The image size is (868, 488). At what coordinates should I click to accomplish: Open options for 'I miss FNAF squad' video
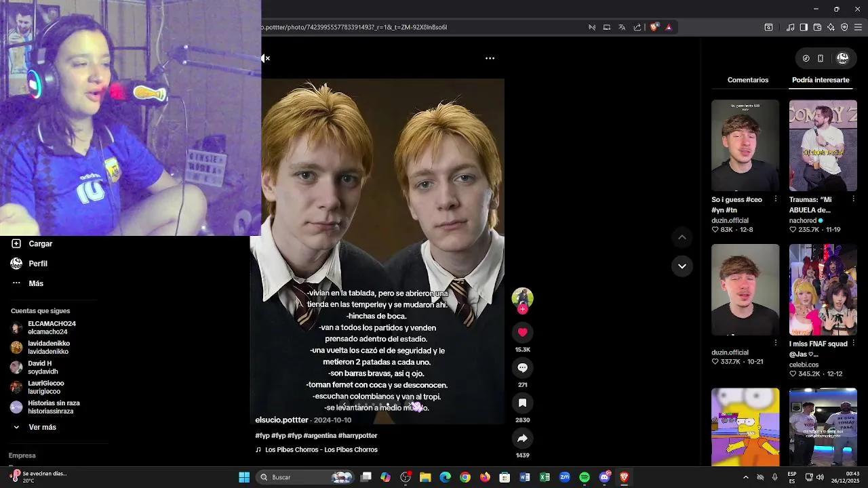pyautogui.click(x=854, y=342)
